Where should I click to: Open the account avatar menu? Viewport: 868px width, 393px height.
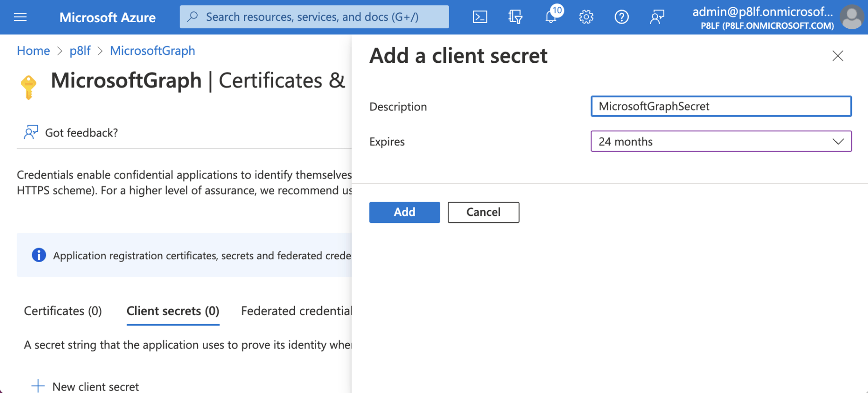point(851,17)
